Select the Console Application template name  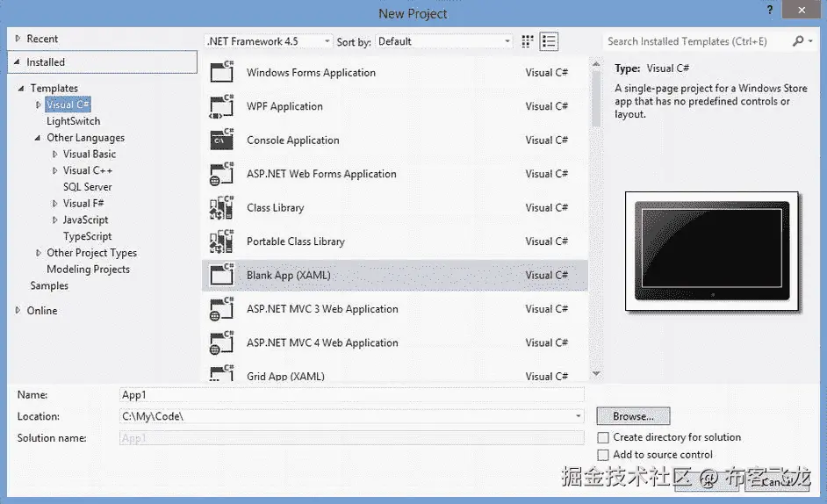tap(292, 140)
